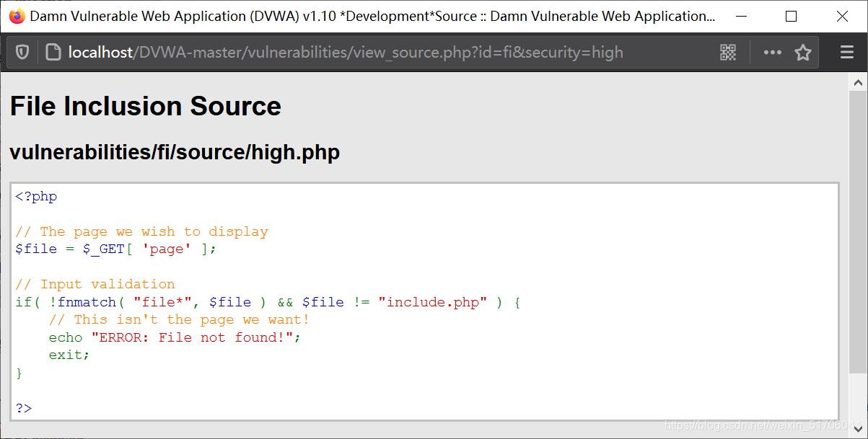Click scrollbar down arrow
The image size is (868, 439).
(x=858, y=430)
